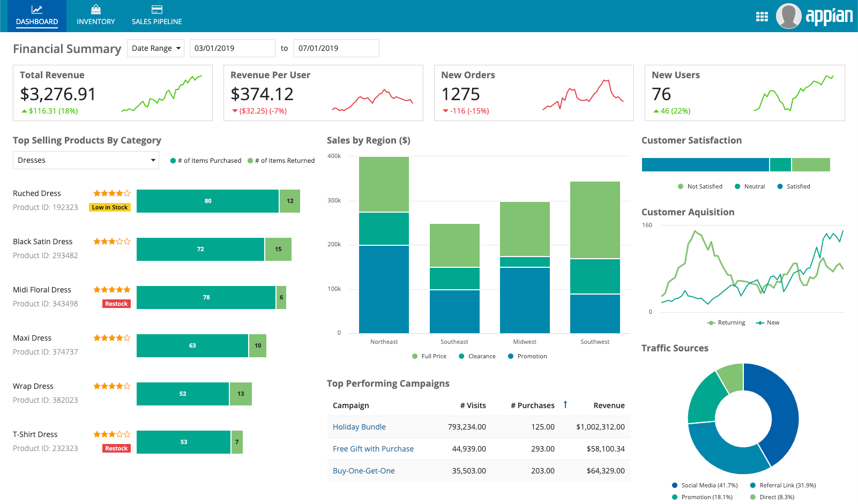Screen dimensions: 858x504
Task: Toggle # of Items Returned legend
Action: point(281,161)
